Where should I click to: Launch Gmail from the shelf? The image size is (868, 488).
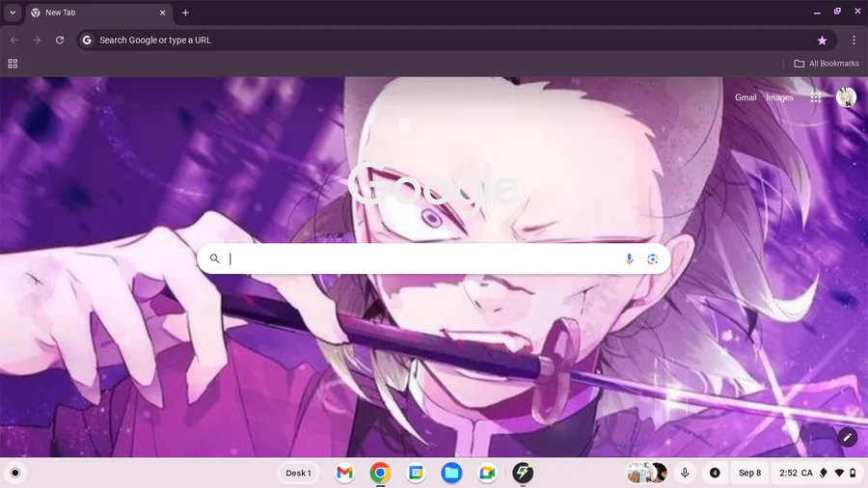click(344, 474)
